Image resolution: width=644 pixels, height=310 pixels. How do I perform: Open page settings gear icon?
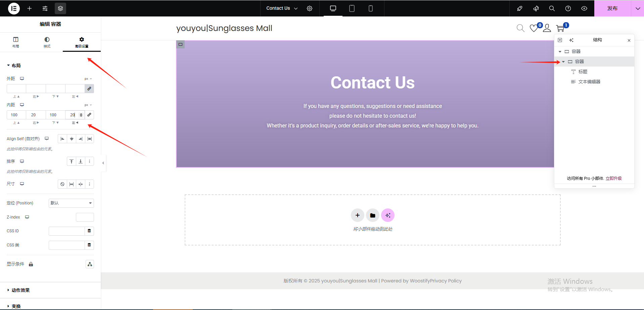tap(310, 8)
